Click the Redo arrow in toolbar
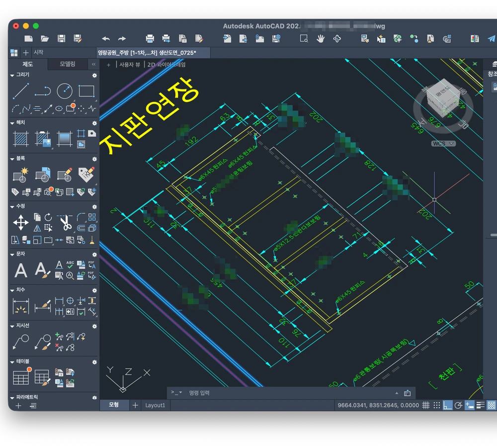Screen dimensions: 497x448 [122, 39]
